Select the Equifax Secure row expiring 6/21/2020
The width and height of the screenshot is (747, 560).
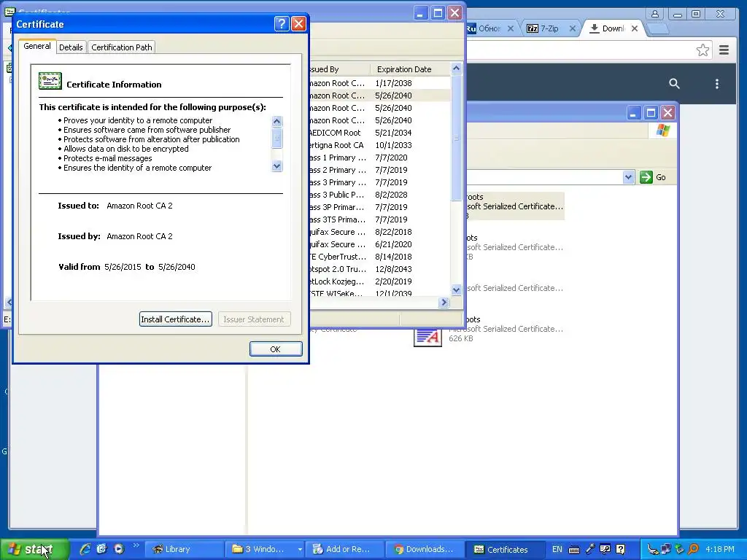click(379, 244)
